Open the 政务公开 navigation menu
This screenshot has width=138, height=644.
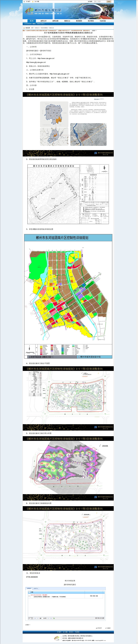43,21
